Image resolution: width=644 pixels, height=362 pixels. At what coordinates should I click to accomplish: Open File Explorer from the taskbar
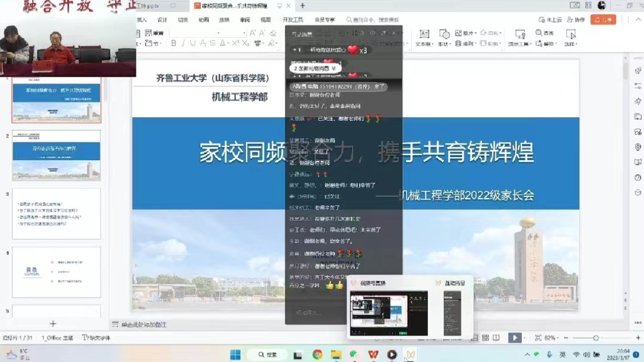(336, 355)
